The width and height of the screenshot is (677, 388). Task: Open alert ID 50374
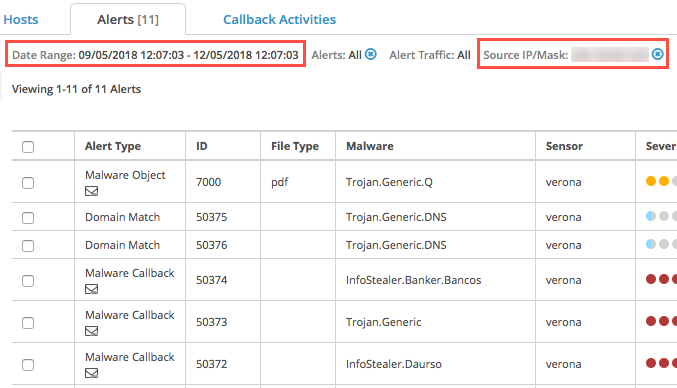[x=212, y=280]
